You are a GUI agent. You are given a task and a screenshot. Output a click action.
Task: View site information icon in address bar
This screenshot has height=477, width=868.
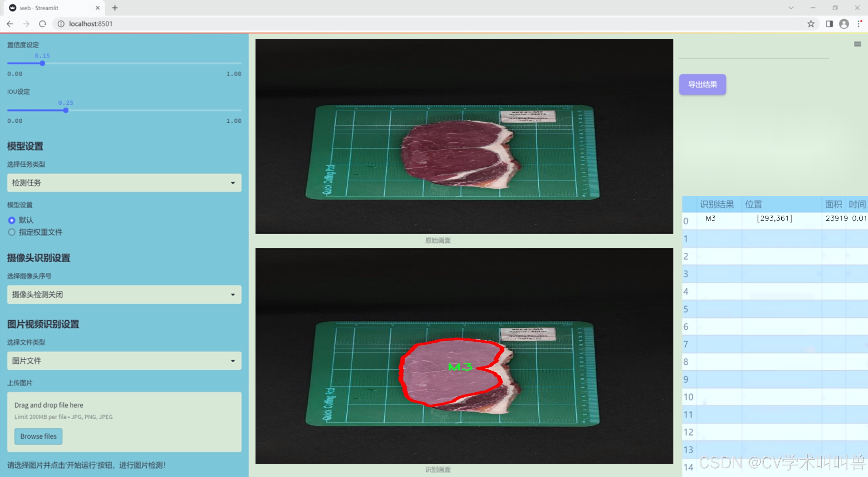tap(61, 24)
